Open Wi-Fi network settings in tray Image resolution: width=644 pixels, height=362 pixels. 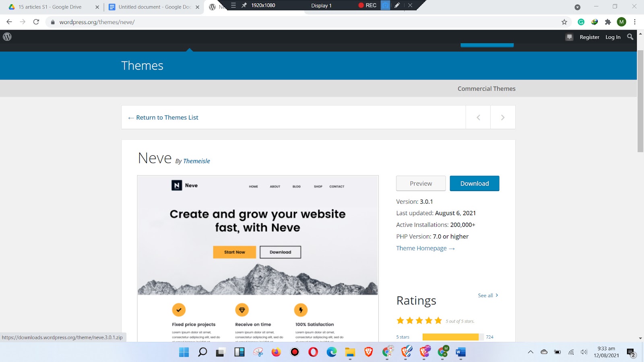tap(571, 352)
